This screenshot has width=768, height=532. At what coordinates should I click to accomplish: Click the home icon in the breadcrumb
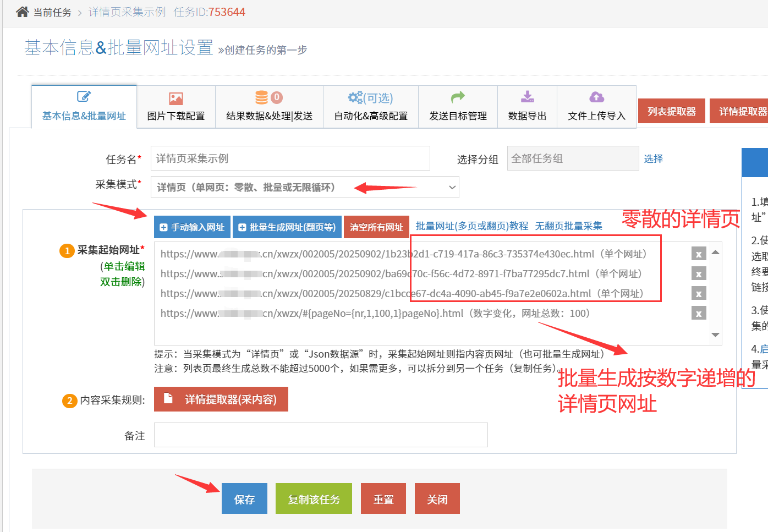(x=22, y=12)
